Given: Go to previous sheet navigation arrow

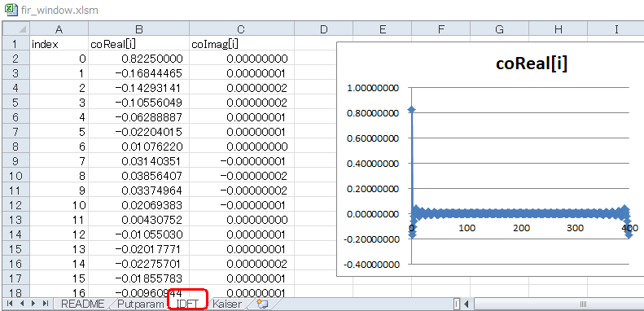Looking at the screenshot, I should [21, 304].
